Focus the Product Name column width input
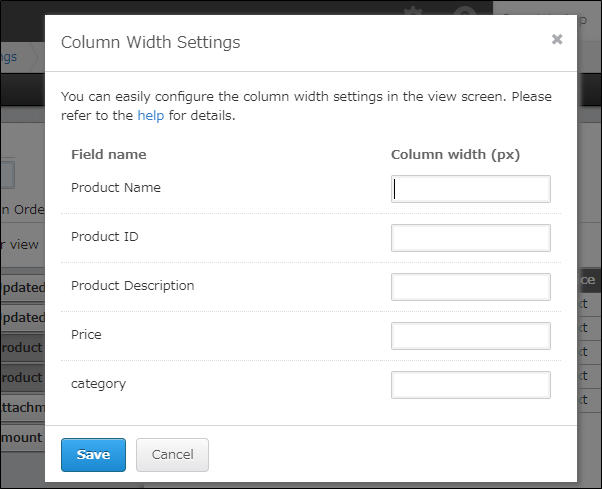Screen dimensions: 602x489 pos(470,189)
